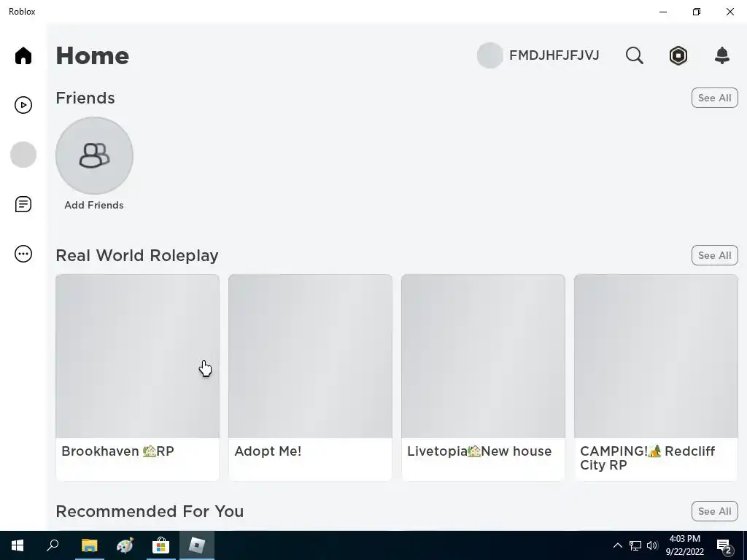The width and height of the screenshot is (747, 560).
Task: Click See All for Friends
Action: pyautogui.click(x=714, y=98)
